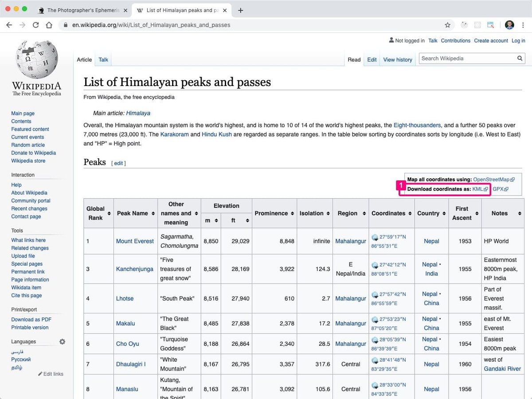Sort the table by Prominence column

(274, 213)
